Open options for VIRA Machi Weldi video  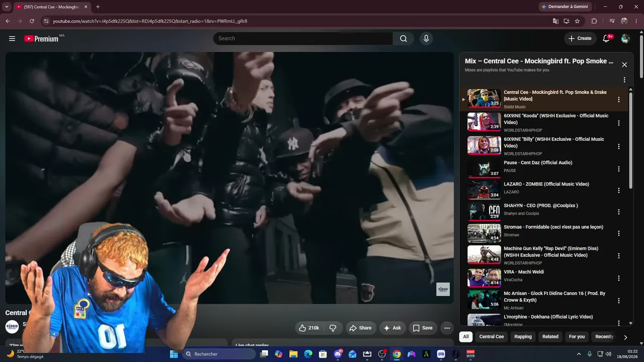click(x=619, y=278)
